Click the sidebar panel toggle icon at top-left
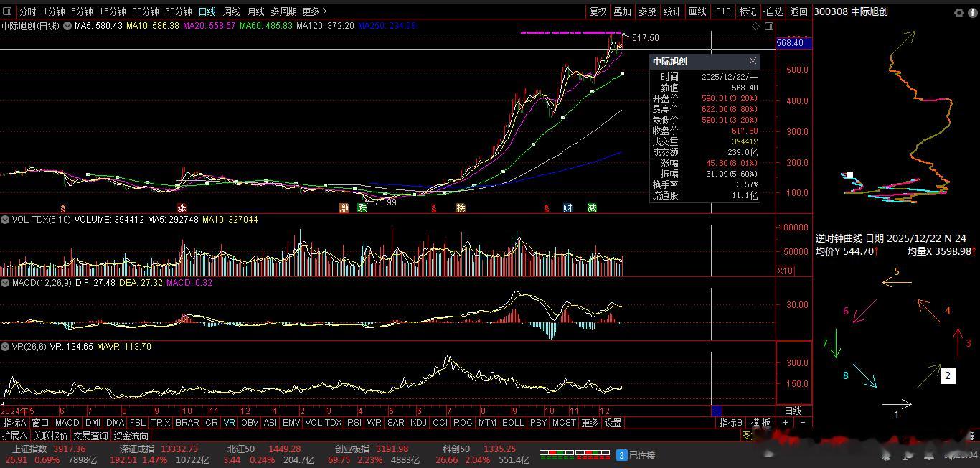Viewport: 980px width, 468px height. 8,11
